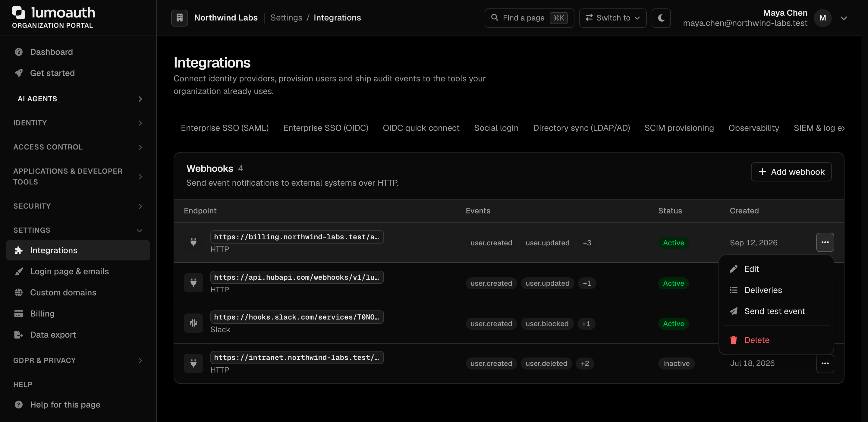The height and width of the screenshot is (422, 868).
Task: Click the lumoauth logo icon
Action: (19, 13)
